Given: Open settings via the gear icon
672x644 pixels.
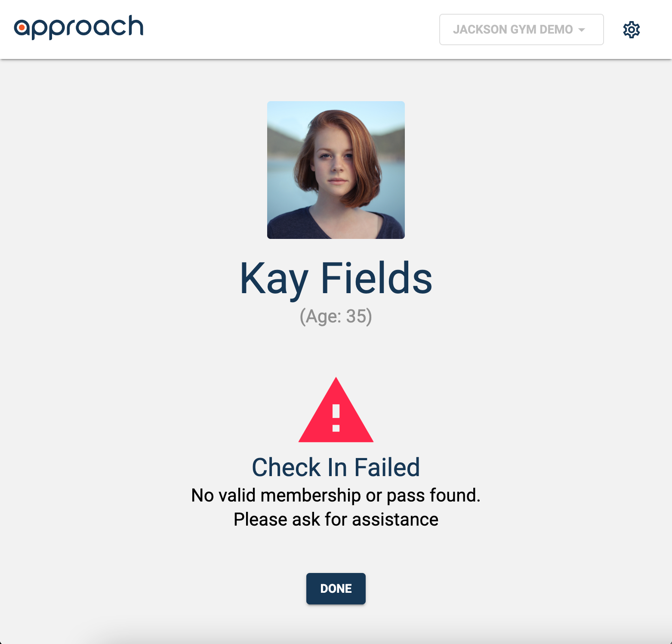Looking at the screenshot, I should click(x=631, y=30).
